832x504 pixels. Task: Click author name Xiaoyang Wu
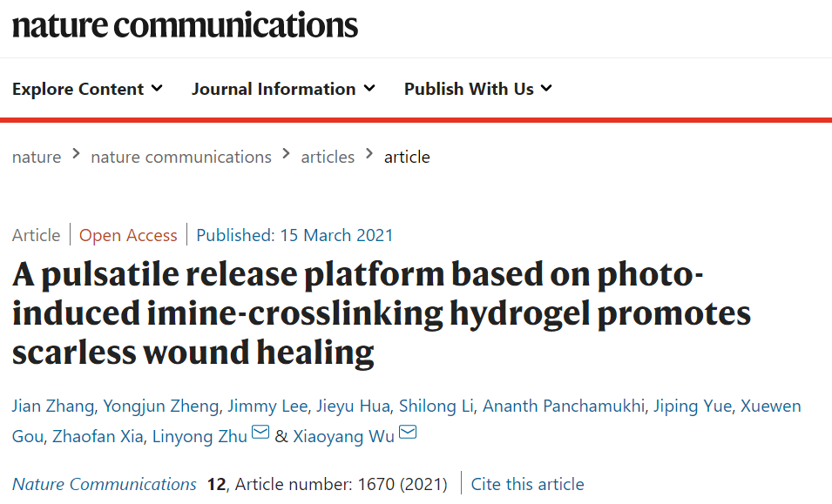coord(344,436)
